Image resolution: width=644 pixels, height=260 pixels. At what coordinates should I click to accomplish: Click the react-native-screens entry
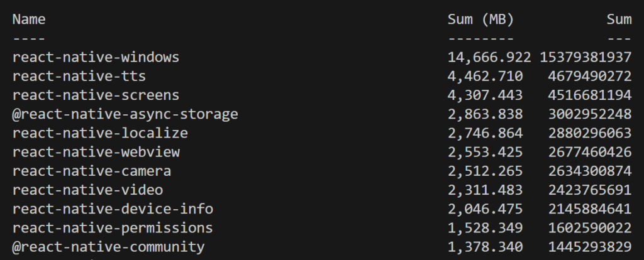click(96, 95)
